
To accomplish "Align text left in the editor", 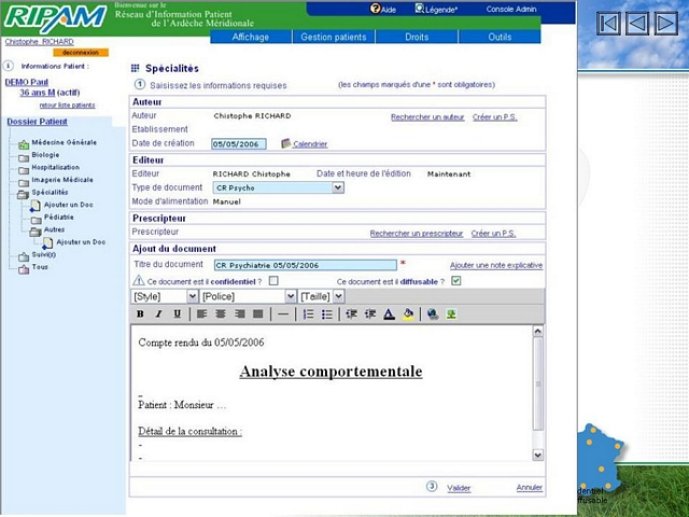I will coord(202,314).
